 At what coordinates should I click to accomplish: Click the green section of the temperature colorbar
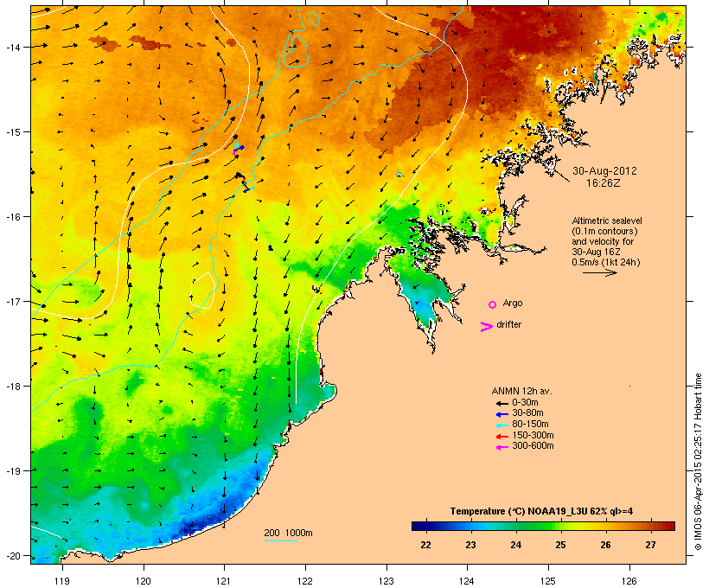coord(536,526)
